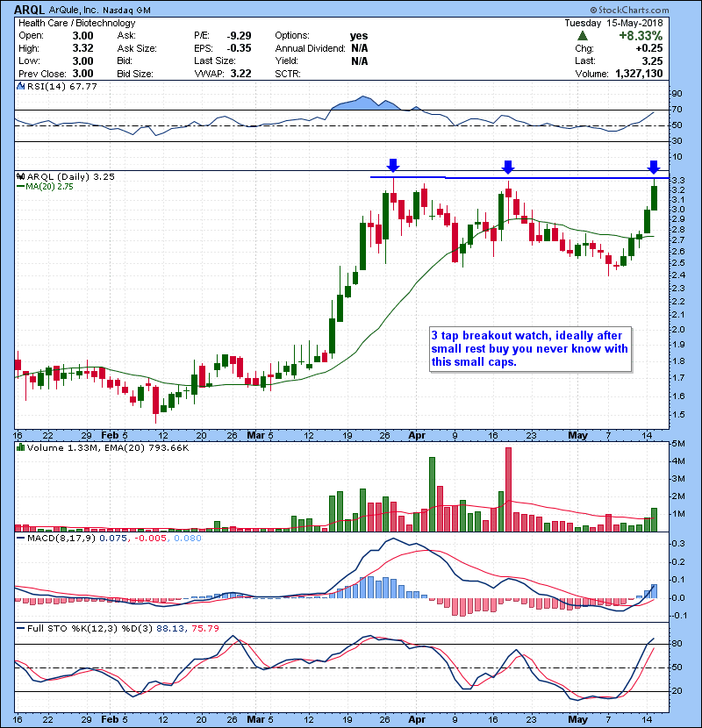Click the 5M label on the volume axis
702x728 pixels.
click(x=678, y=444)
